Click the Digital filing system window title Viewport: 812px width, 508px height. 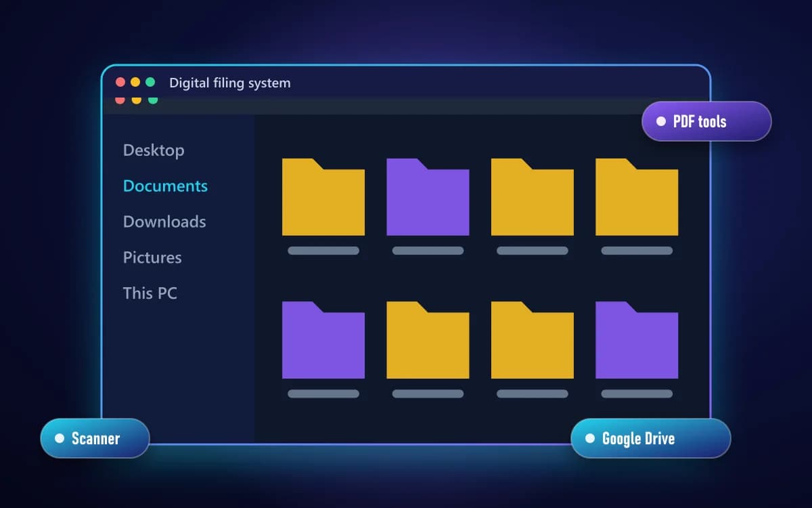point(230,83)
